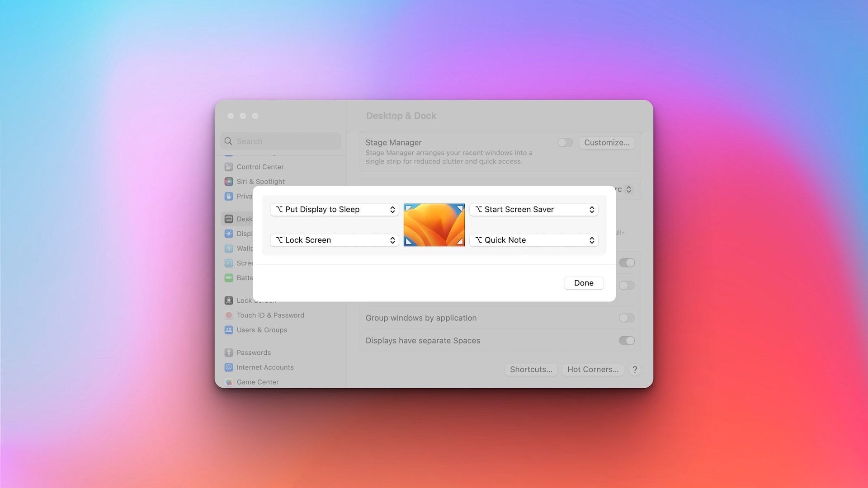The height and width of the screenshot is (488, 868).
Task: Toggle Group windows by application
Action: [627, 318]
